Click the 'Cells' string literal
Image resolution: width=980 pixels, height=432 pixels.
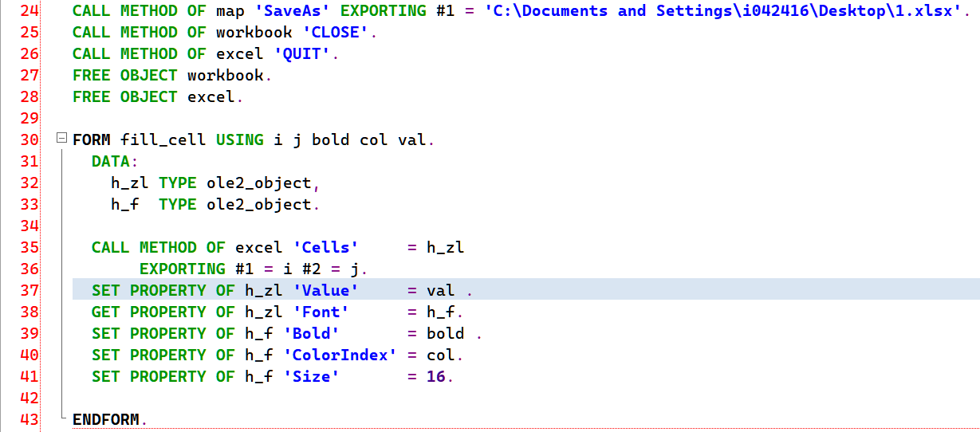point(326,248)
